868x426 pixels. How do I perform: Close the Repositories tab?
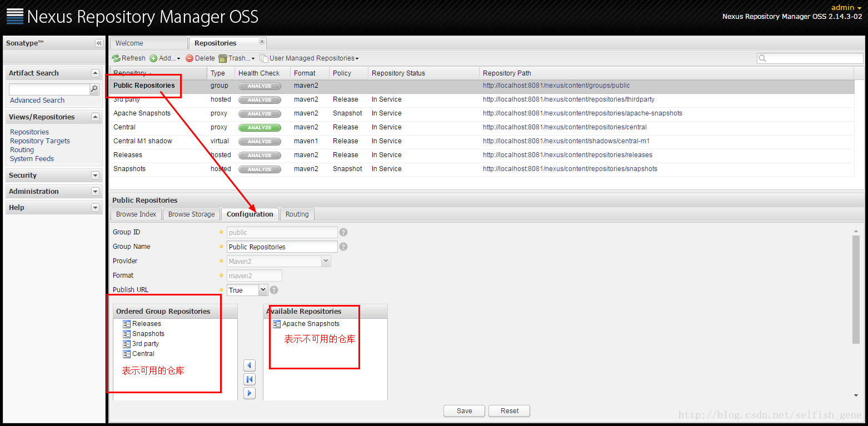point(262,42)
